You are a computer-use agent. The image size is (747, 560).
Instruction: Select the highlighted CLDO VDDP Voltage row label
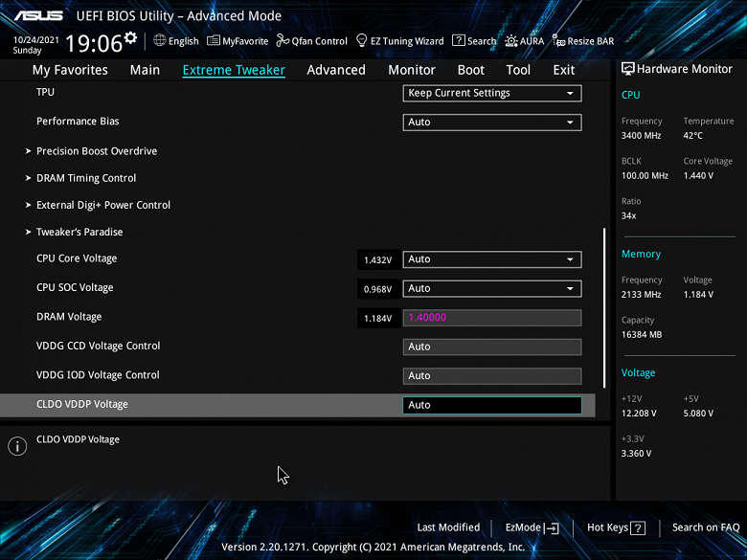[x=82, y=404]
